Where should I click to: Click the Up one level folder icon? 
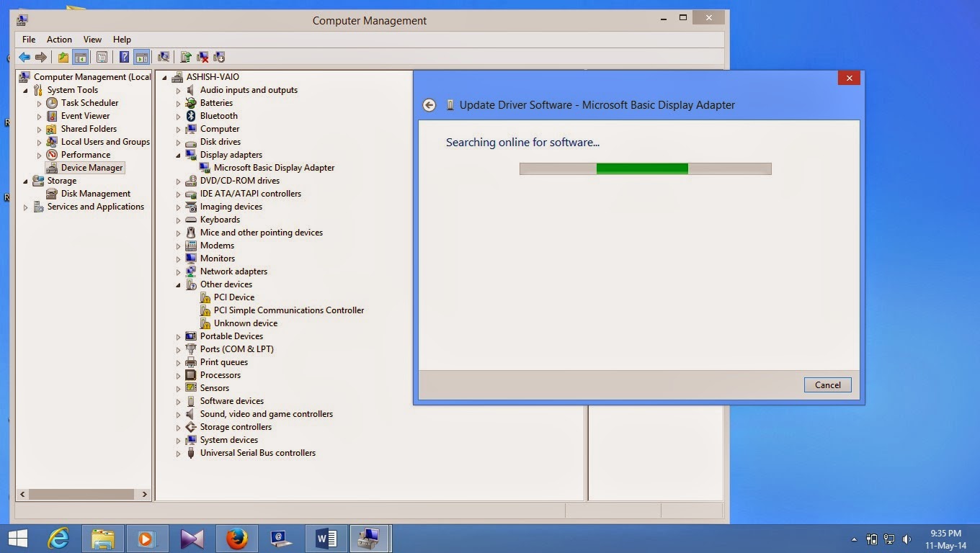(x=63, y=57)
